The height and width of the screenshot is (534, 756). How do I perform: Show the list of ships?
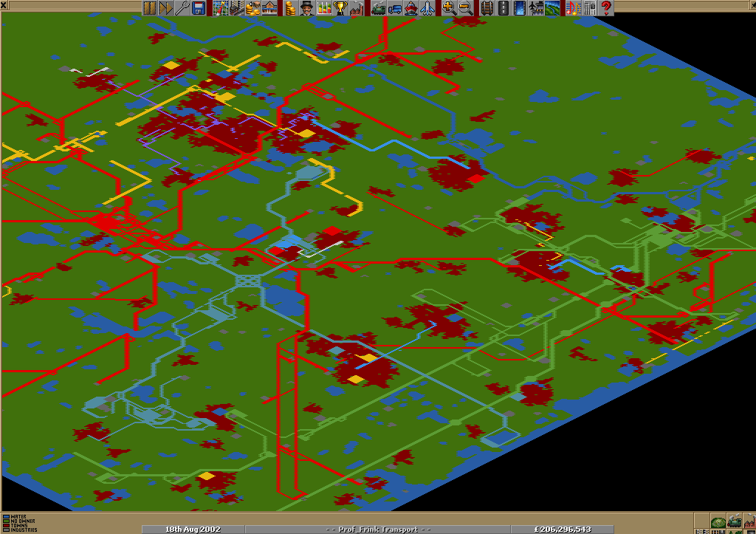(410, 7)
